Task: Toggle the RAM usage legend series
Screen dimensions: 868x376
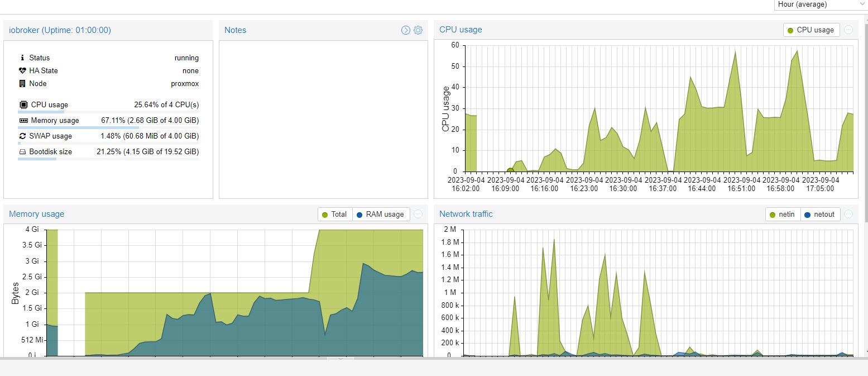Action: (x=381, y=214)
